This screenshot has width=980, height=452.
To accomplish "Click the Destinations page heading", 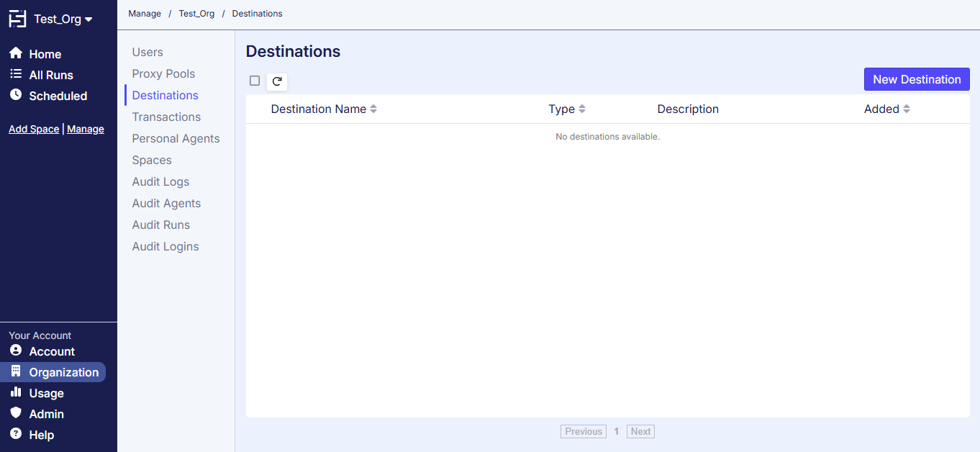I will (293, 52).
